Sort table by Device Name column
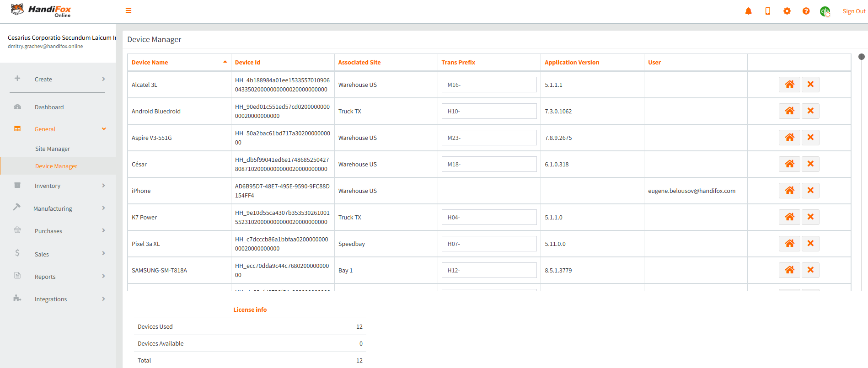Viewport: 868px width, 368px height. pyautogui.click(x=150, y=62)
